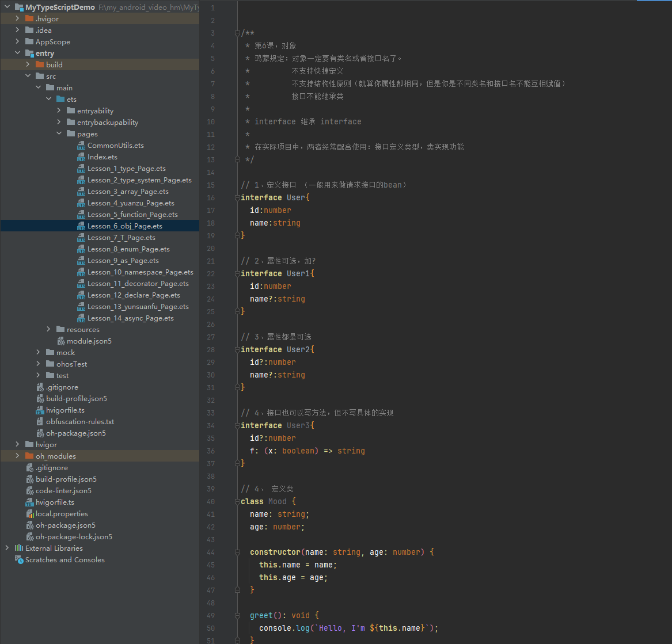The image size is (672, 644).
Task: Fold the greet() method block
Action: (x=237, y=615)
